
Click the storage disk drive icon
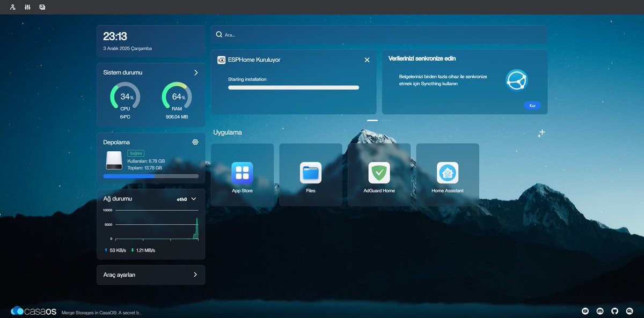pos(114,159)
